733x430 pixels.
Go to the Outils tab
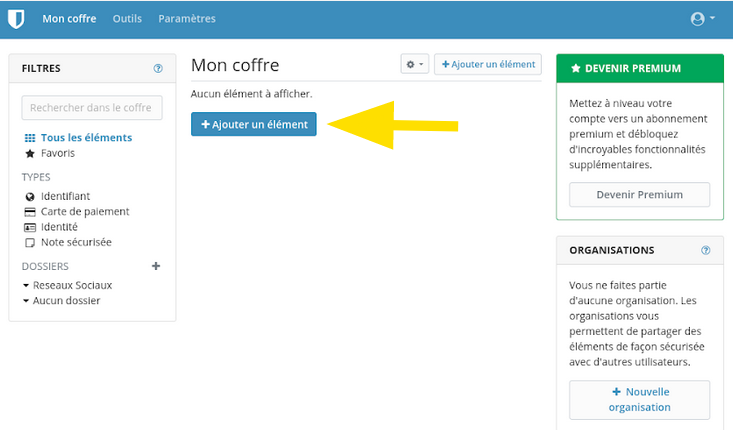coord(127,19)
